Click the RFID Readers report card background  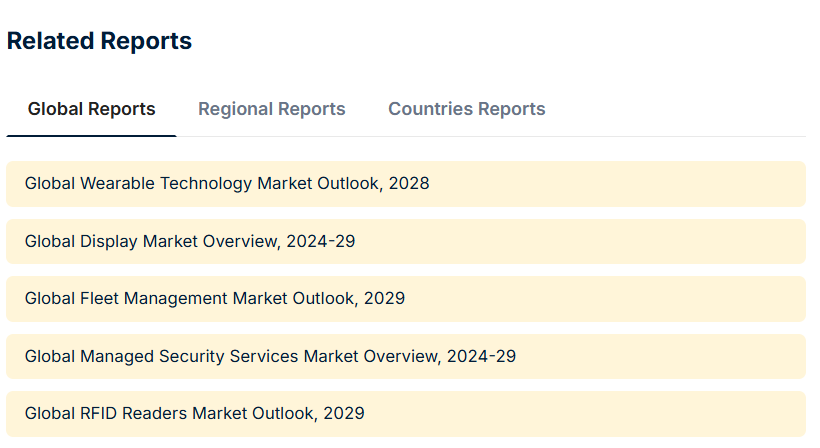586,414
